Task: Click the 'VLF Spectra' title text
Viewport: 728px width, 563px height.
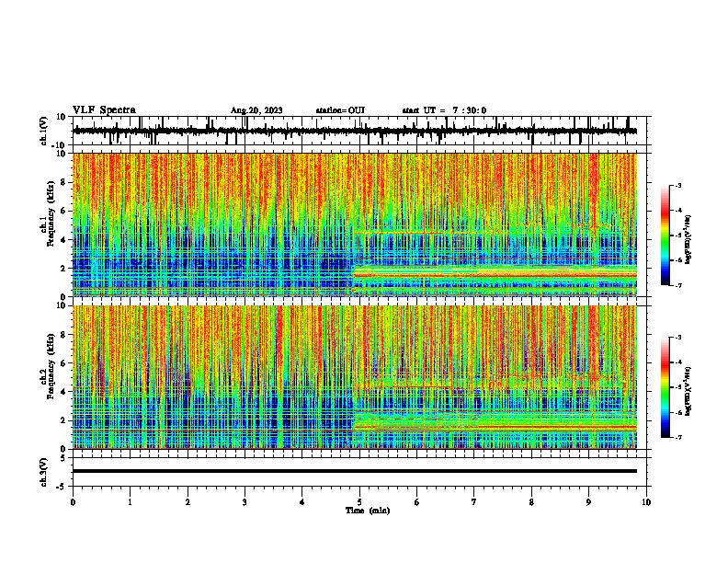Action: [105, 110]
